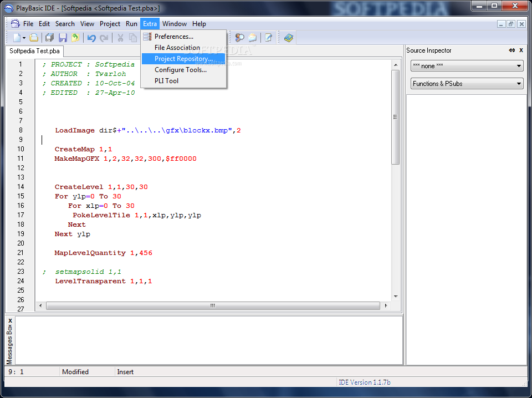
Task: Close the Source Inspector panel
Action: pos(521,50)
